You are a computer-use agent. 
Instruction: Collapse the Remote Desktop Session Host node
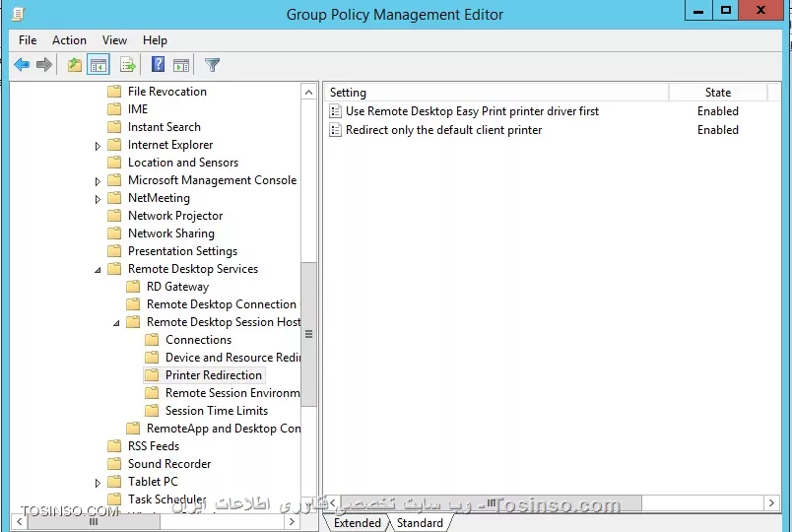tap(116, 323)
